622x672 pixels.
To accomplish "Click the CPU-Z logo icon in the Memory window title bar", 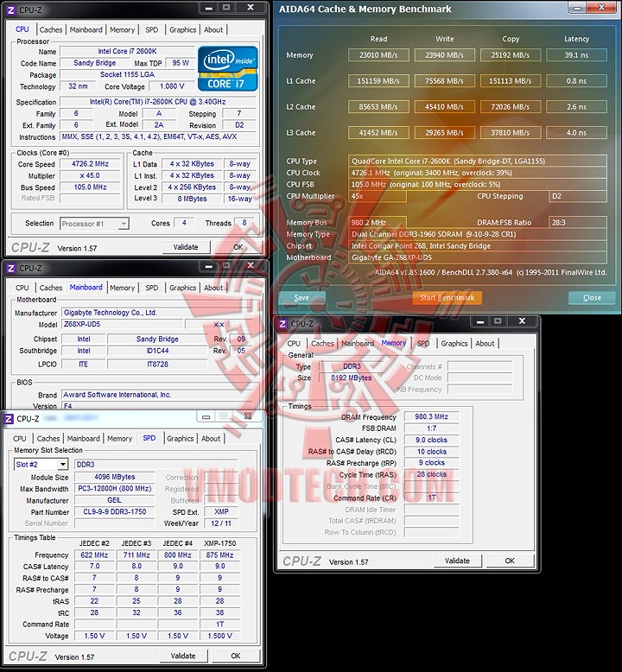I will [282, 324].
